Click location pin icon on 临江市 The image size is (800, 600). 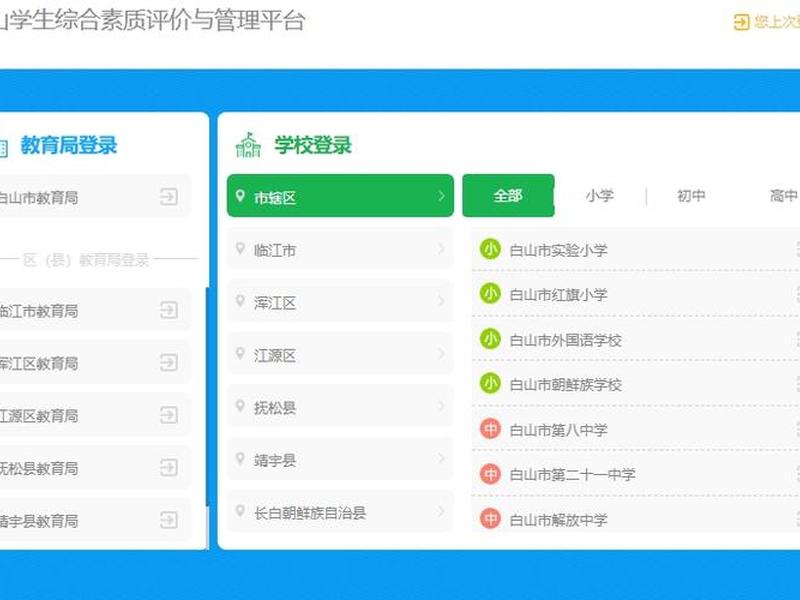coord(240,248)
